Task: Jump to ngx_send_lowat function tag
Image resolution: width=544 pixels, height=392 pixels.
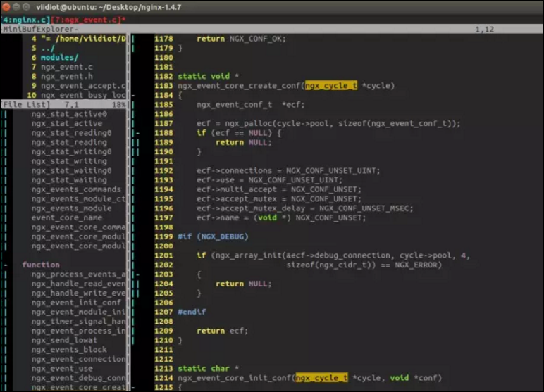Action: click(64, 341)
